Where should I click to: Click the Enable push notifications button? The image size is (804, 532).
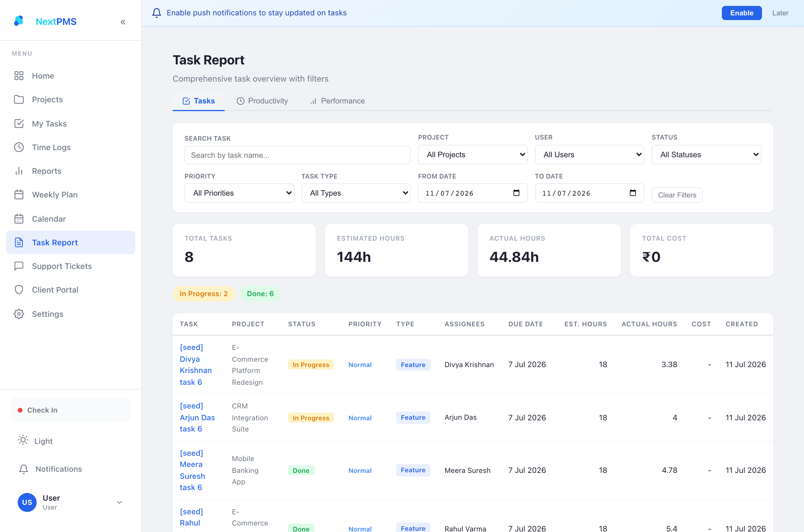[742, 13]
